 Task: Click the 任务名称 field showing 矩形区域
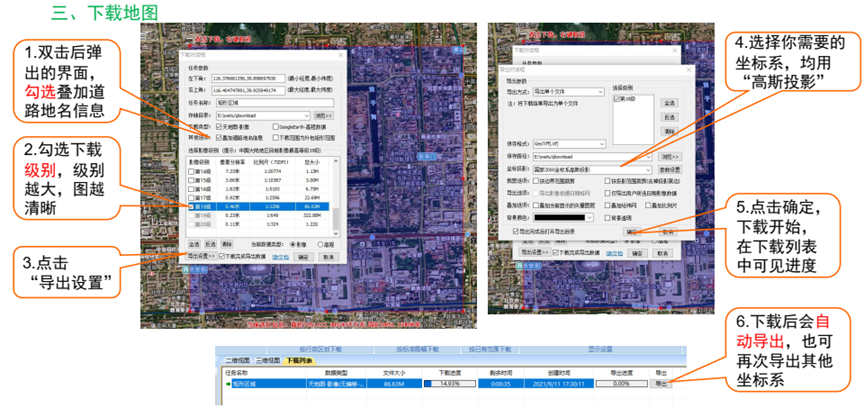click(275, 103)
